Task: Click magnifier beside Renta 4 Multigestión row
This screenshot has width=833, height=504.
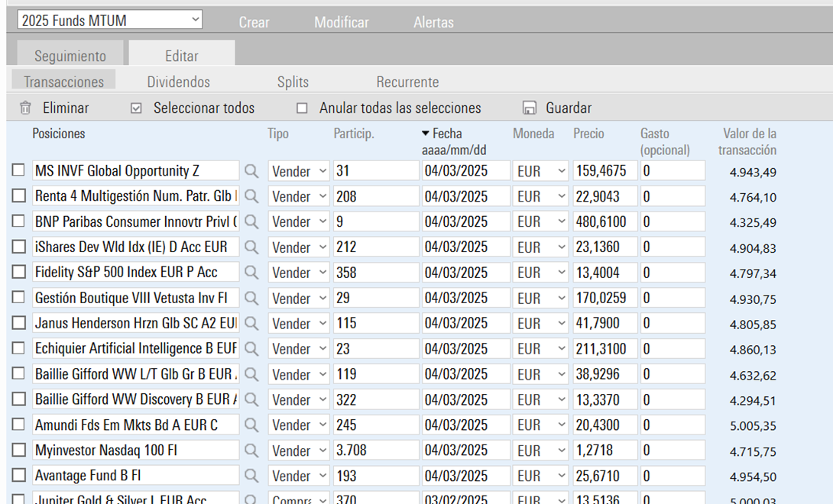Action: tap(251, 196)
